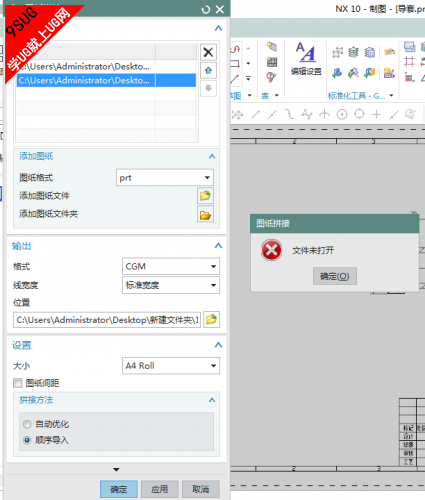Select the circle center mark snap icon
The width and height of the screenshot is (425, 500).
click(x=342, y=115)
